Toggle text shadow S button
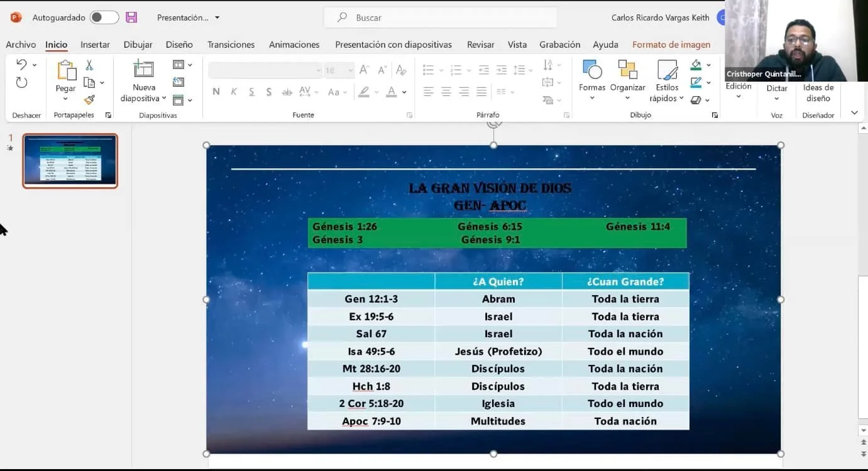This screenshot has height=471, width=868. pos(269,92)
